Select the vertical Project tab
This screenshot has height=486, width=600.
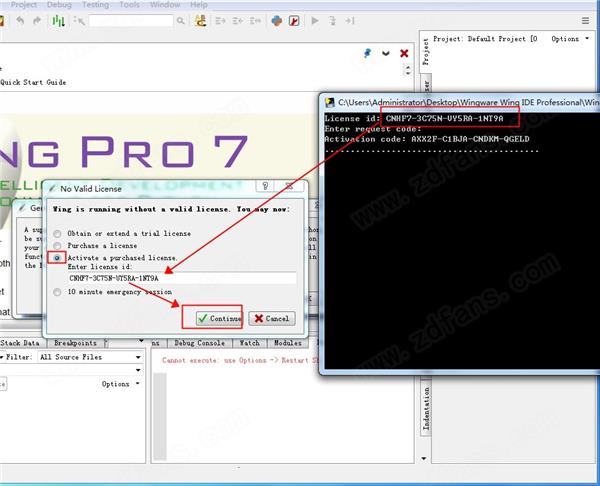point(426,52)
